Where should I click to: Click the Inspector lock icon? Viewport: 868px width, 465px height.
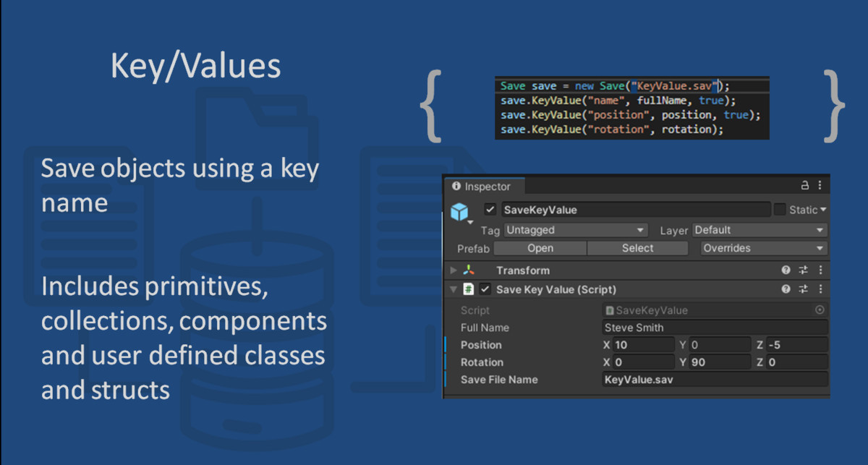point(805,185)
